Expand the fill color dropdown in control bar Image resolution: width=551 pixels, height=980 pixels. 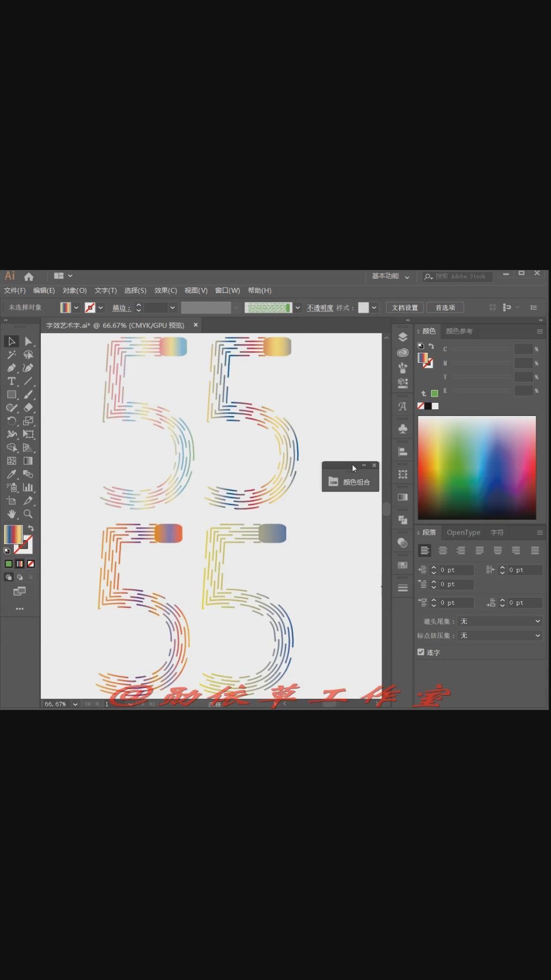(77, 307)
